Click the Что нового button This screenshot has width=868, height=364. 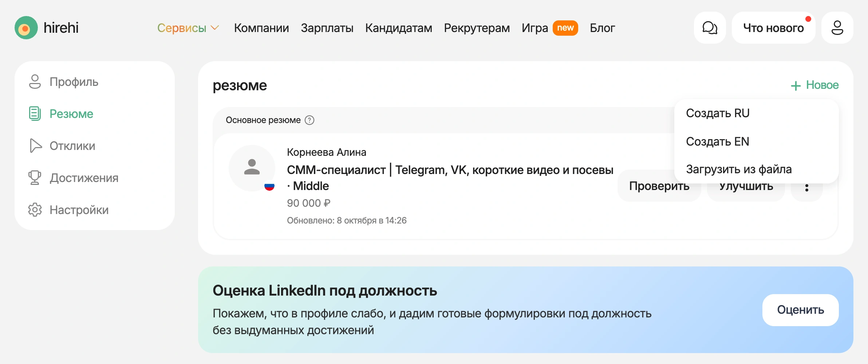[773, 28]
